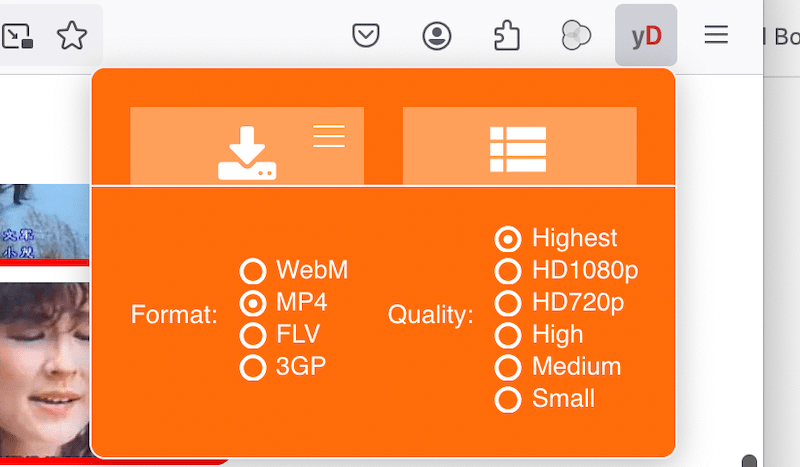Set quality to HD1080p
800x467 pixels.
(x=508, y=271)
